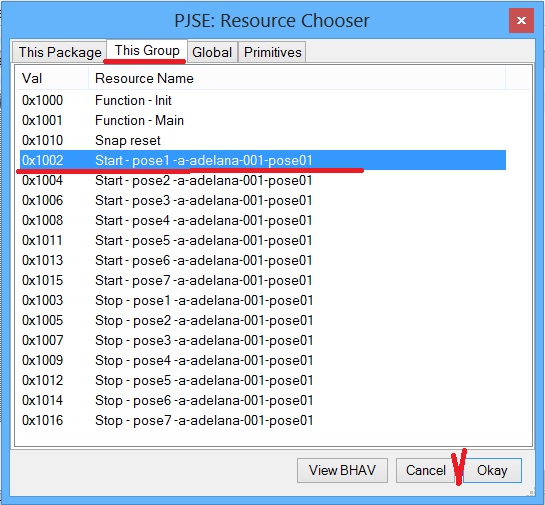The image size is (545, 505).
Task: Select Stop - pose1 row 0x1003
Action: 262,300
